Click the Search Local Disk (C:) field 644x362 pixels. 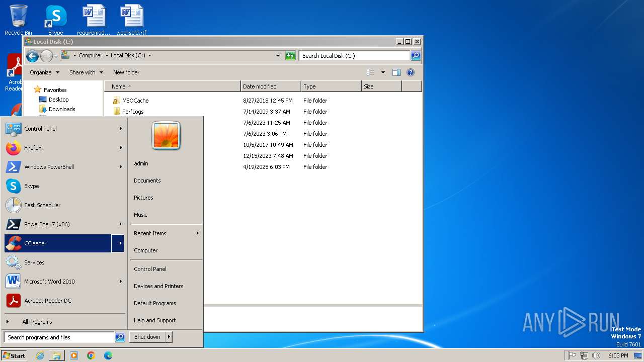click(354, 56)
